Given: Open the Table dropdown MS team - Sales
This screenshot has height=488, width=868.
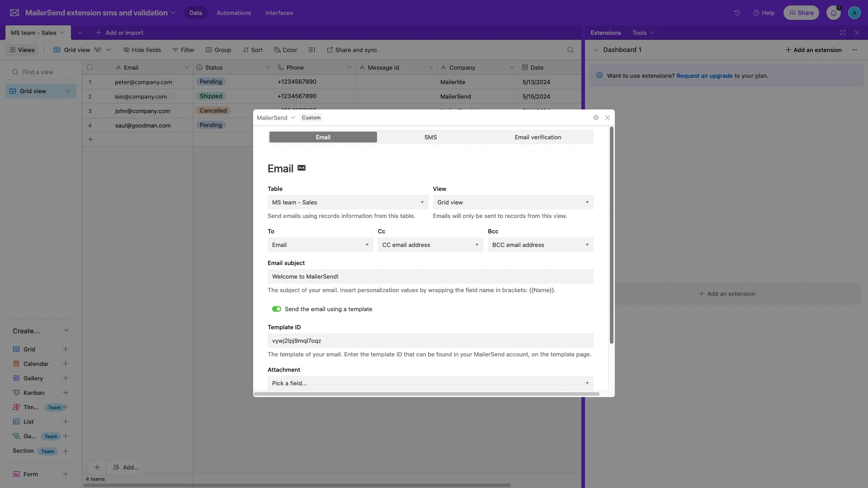Looking at the screenshot, I should [347, 202].
